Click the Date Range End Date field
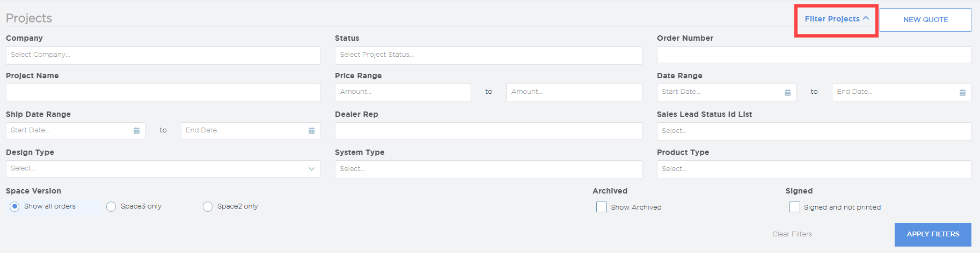Screen dimensions: 980x253 click(902, 92)
